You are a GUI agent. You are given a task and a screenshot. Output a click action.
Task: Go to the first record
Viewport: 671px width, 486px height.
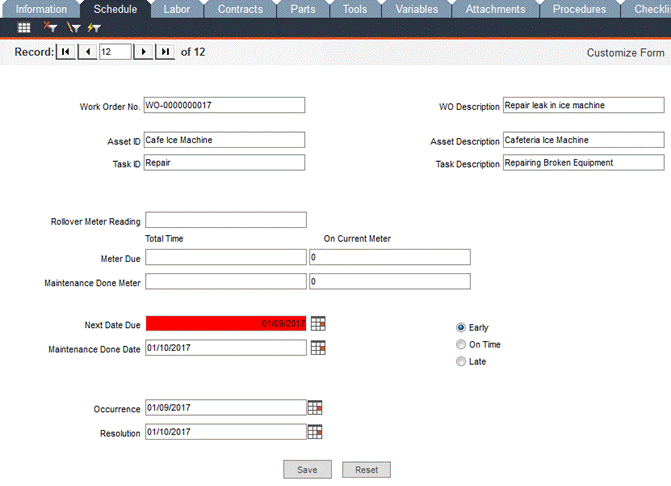[x=65, y=52]
